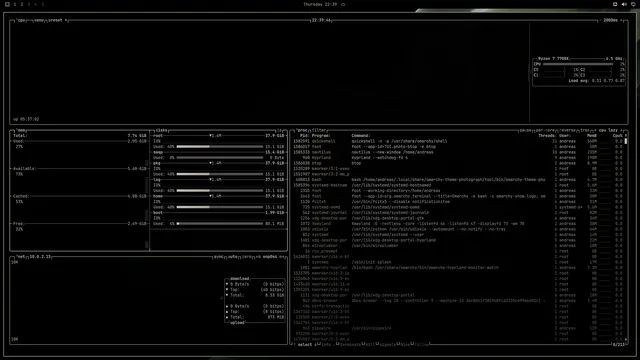Toggle pause in the process list

coord(525,130)
